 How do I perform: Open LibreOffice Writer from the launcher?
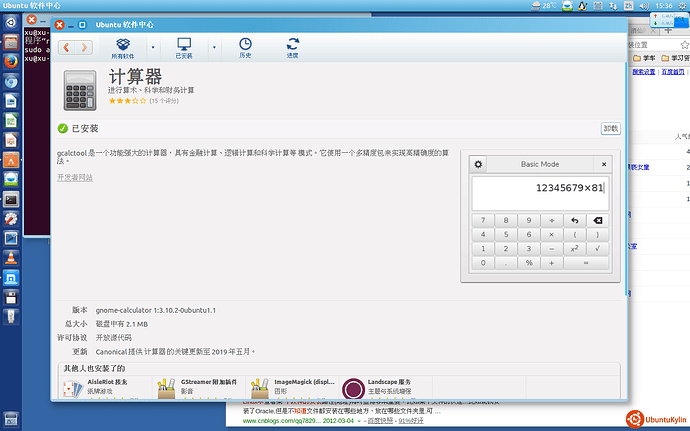(x=11, y=101)
